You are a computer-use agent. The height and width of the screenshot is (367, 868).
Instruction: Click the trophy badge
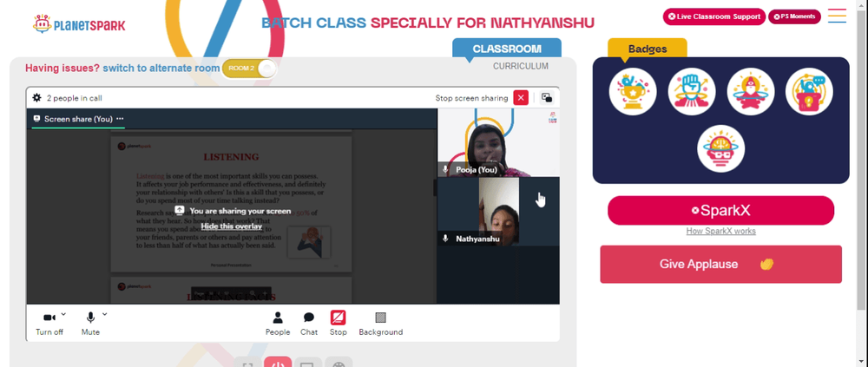click(x=633, y=91)
